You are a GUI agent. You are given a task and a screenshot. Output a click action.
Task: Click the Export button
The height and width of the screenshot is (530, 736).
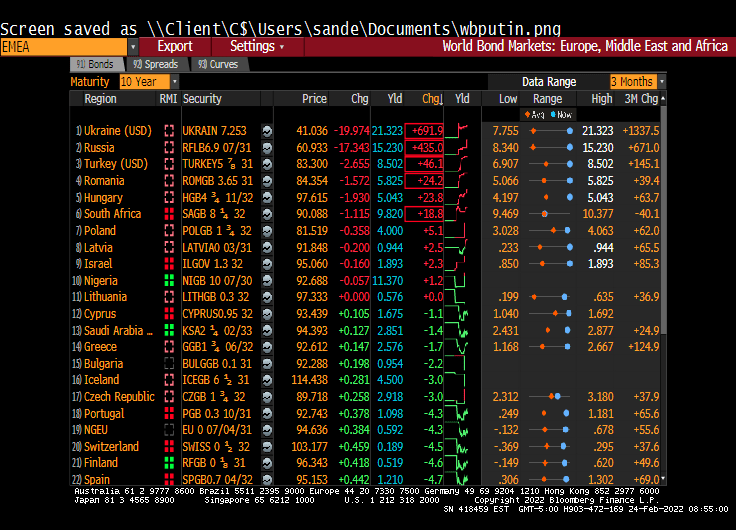pos(175,47)
